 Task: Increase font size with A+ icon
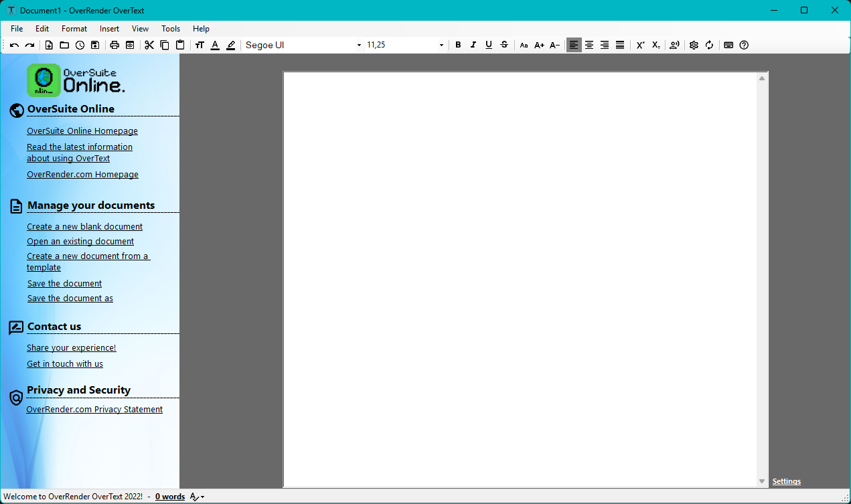[x=539, y=46]
